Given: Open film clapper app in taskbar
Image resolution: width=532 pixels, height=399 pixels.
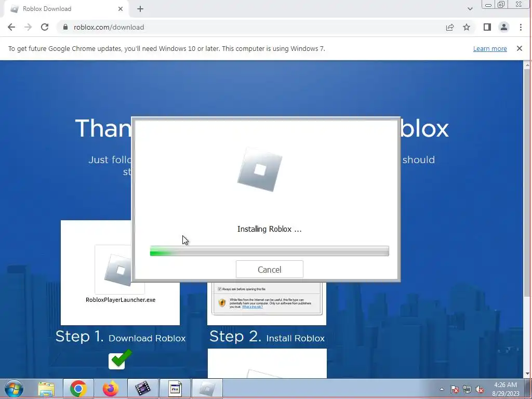Looking at the screenshot, I should click(142, 389).
